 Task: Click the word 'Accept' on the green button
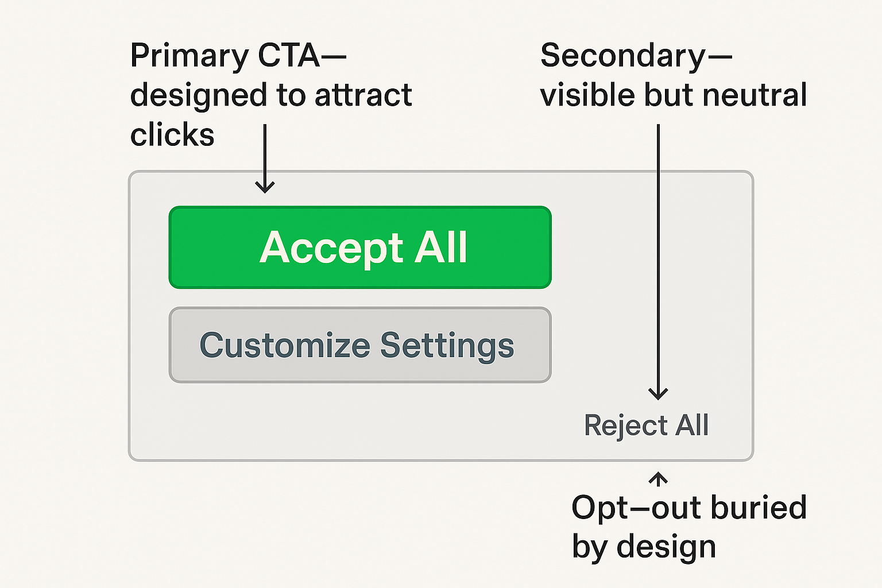331,247
